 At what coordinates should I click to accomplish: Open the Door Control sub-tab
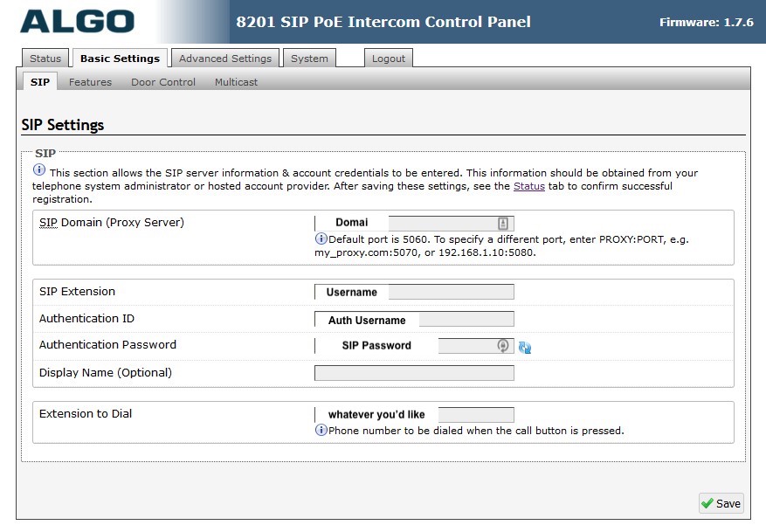162,81
